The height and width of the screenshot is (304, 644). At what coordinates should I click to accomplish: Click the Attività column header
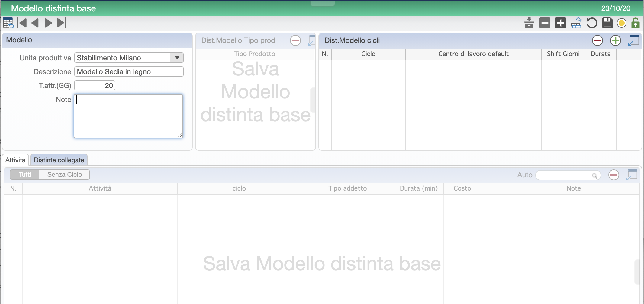[x=100, y=188]
